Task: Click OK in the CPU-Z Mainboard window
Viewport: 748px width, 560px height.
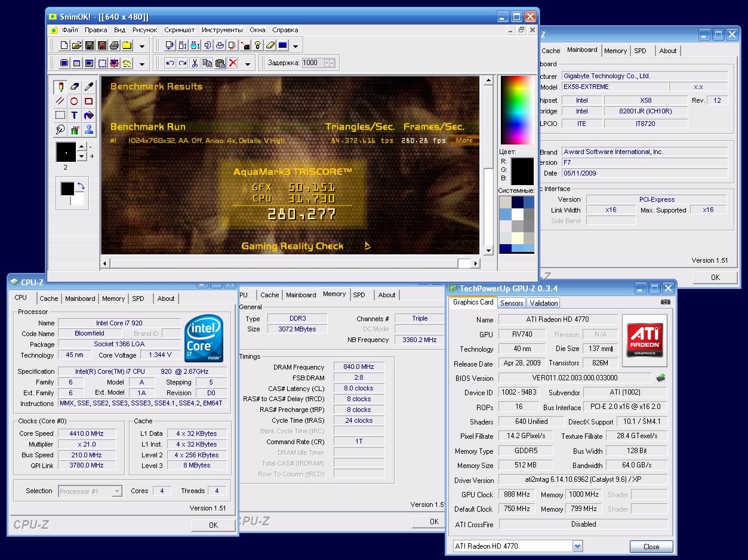Action: [x=715, y=278]
